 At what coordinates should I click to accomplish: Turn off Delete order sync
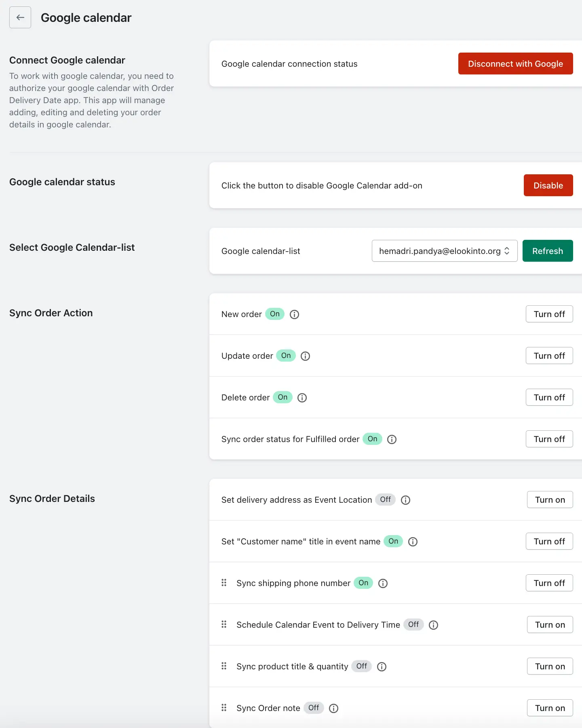tap(549, 397)
